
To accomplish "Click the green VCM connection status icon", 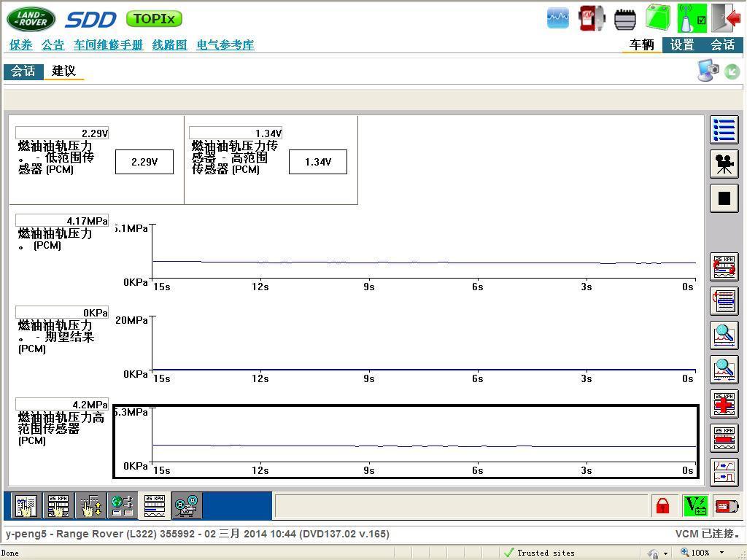I will (692, 18).
